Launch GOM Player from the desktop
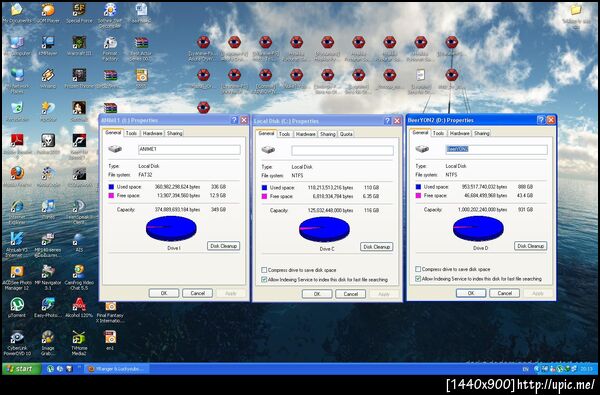 [48, 12]
